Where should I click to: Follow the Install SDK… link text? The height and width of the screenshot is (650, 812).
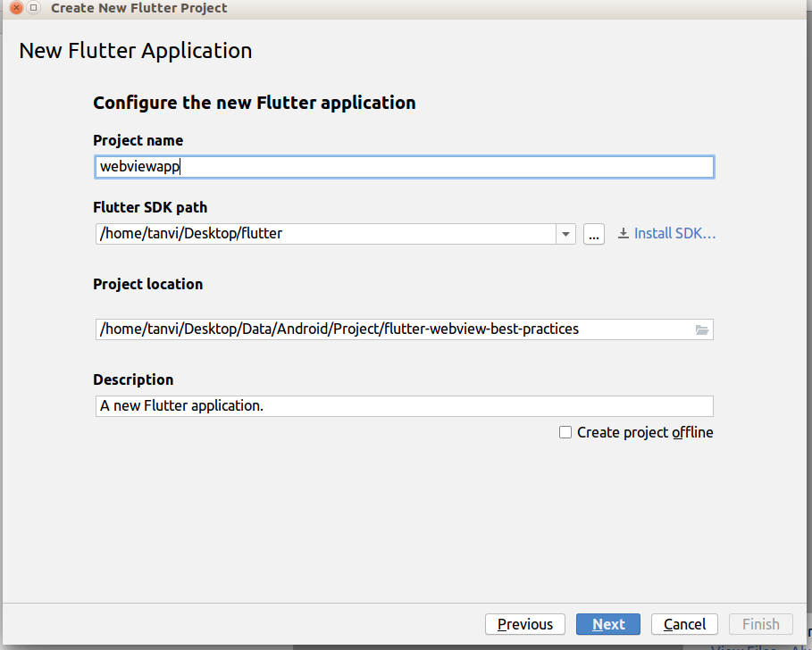675,234
